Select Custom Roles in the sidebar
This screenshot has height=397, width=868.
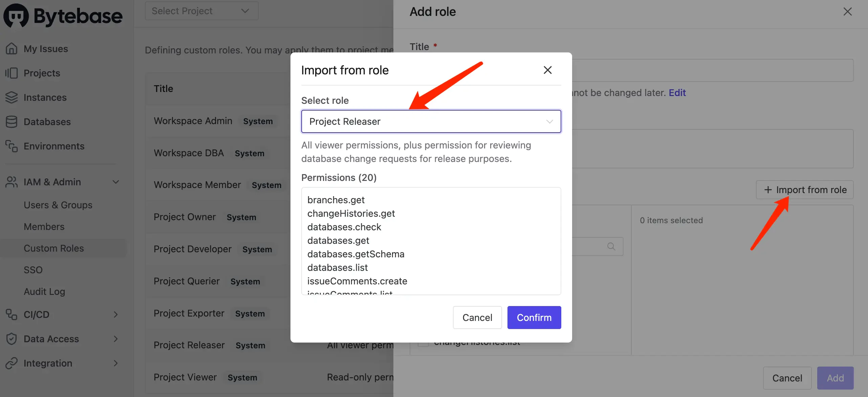tap(53, 248)
